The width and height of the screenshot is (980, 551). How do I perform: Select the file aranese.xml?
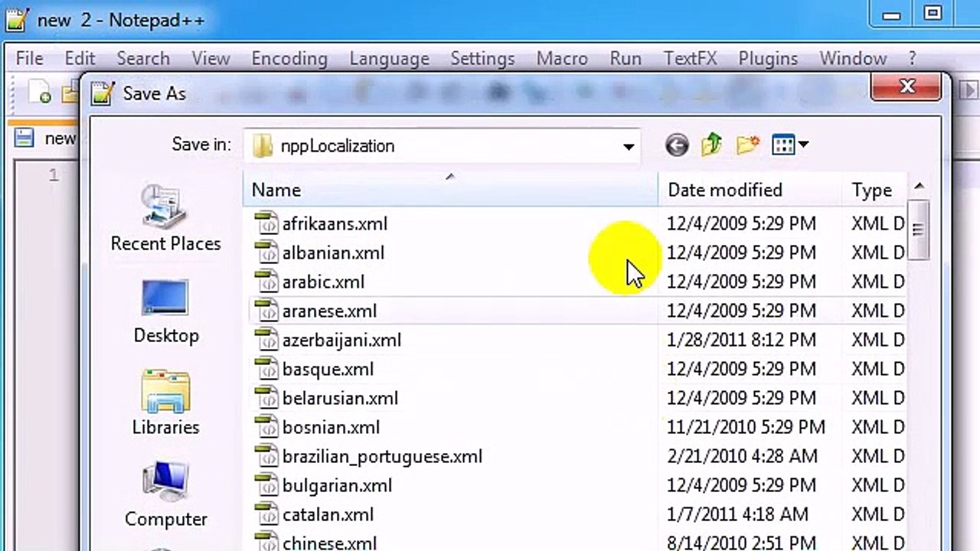tap(329, 311)
